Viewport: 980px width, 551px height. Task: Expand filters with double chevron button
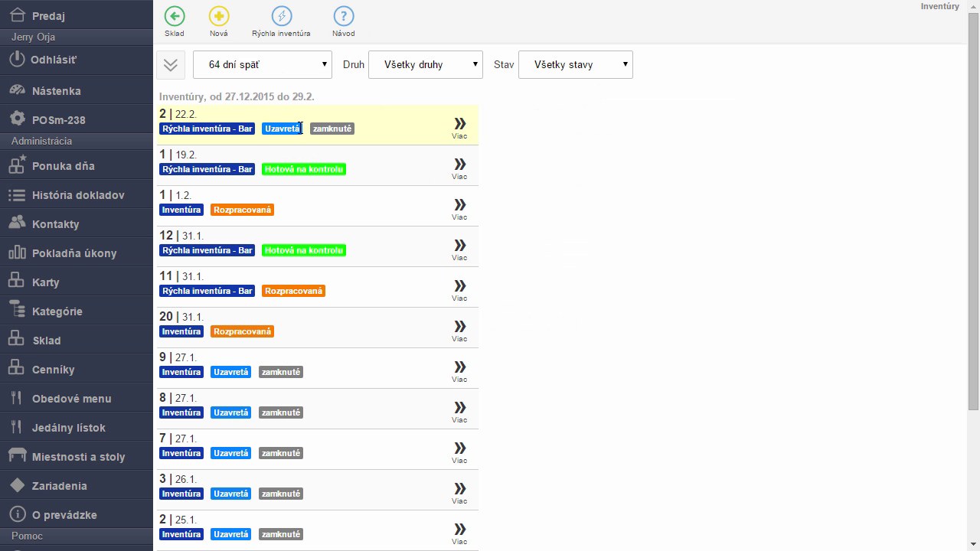point(171,65)
